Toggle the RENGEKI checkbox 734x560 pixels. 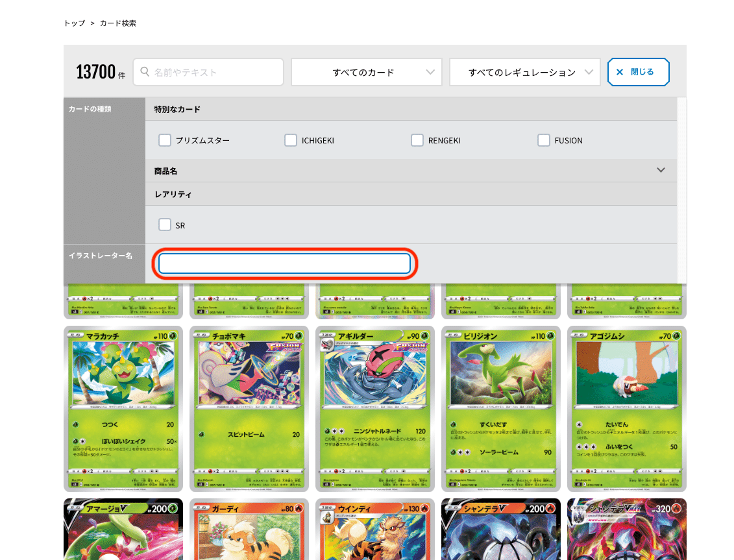coord(417,140)
